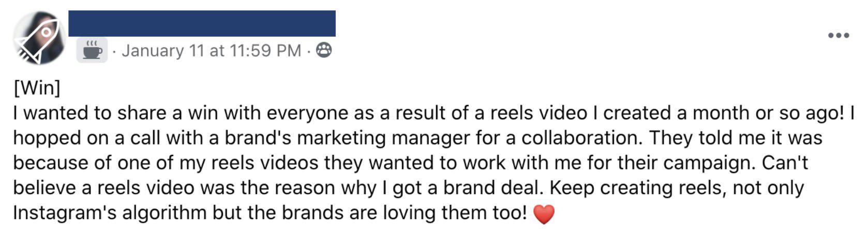Viewport: 868px width, 229px height.
Task: Open the January 11 at 11:59 PM timestamp
Action: 211,50
